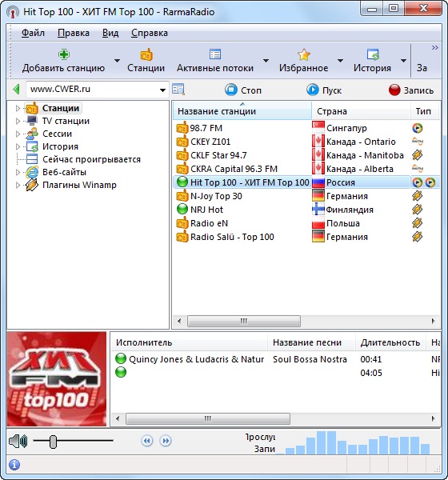Click the Finland flag icon
This screenshot has width=448, height=480.
point(318,210)
